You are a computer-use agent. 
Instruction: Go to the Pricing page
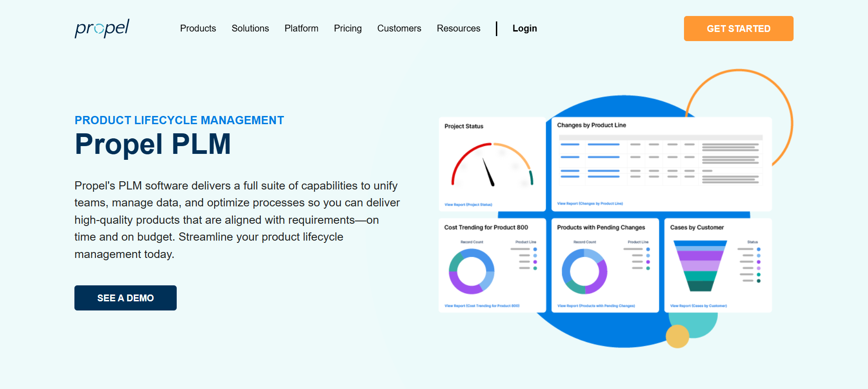[x=347, y=28]
